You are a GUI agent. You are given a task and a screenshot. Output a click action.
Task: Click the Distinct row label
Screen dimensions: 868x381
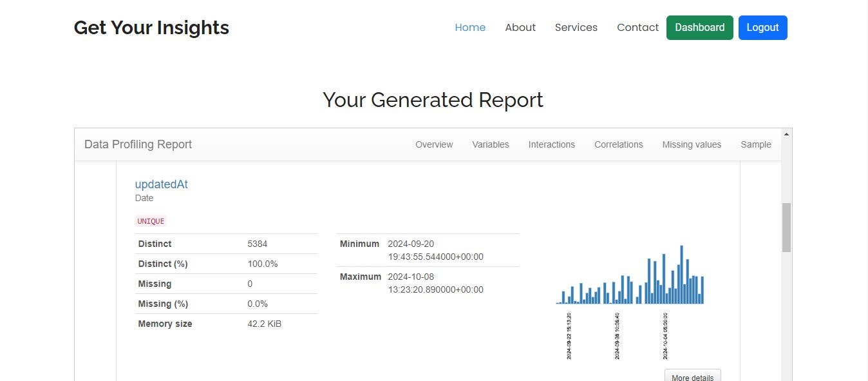point(155,244)
